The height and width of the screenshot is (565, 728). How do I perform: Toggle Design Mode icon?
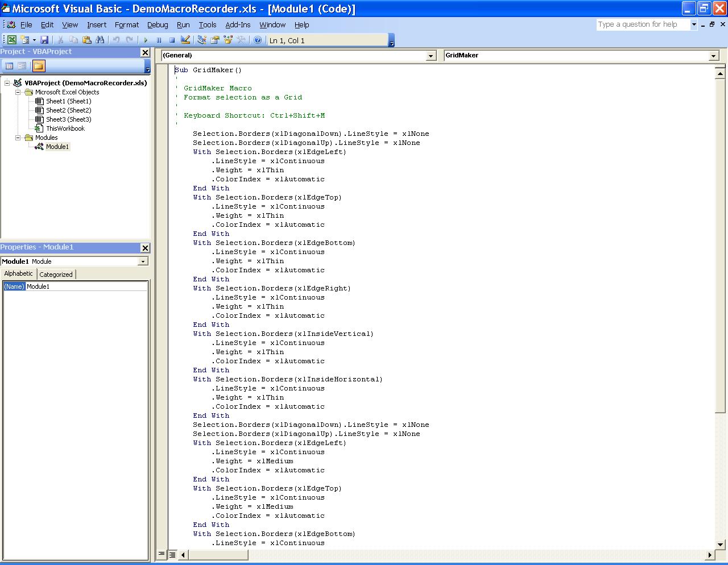pyautogui.click(x=185, y=40)
